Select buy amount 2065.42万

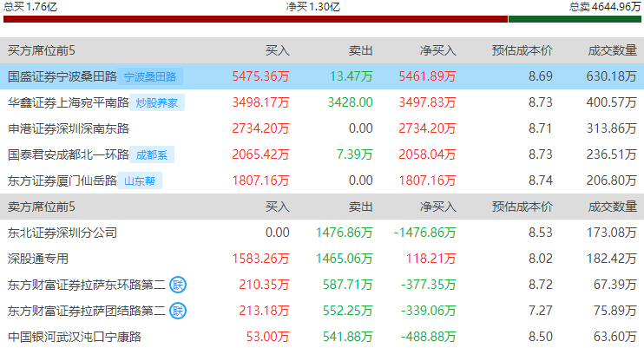[260, 154]
